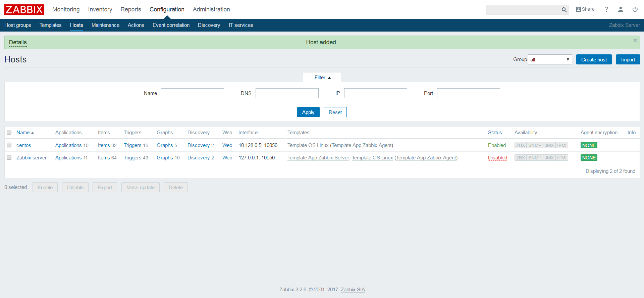Go to Maintenance submenu
Screen dimensions: 644x298
coord(105,25)
